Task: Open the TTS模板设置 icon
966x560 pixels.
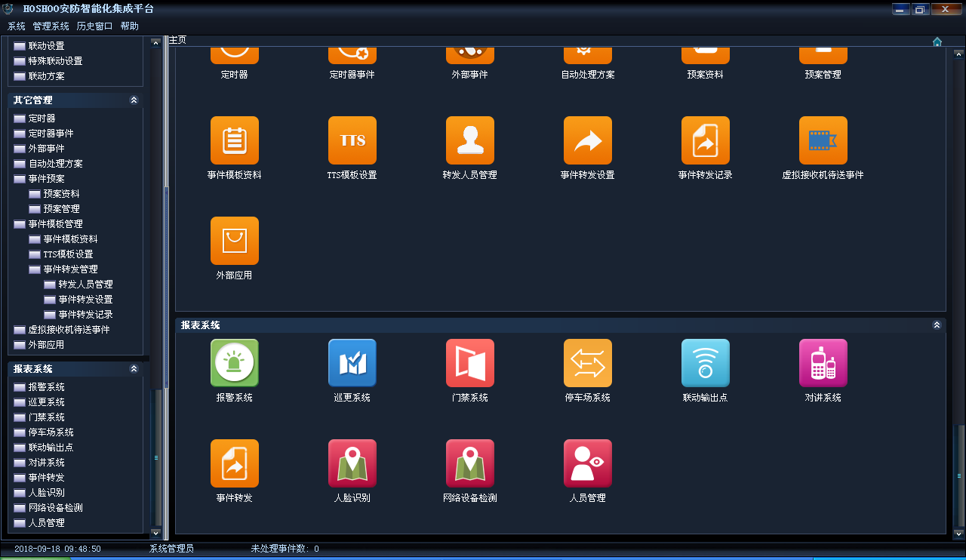Action: click(x=352, y=140)
